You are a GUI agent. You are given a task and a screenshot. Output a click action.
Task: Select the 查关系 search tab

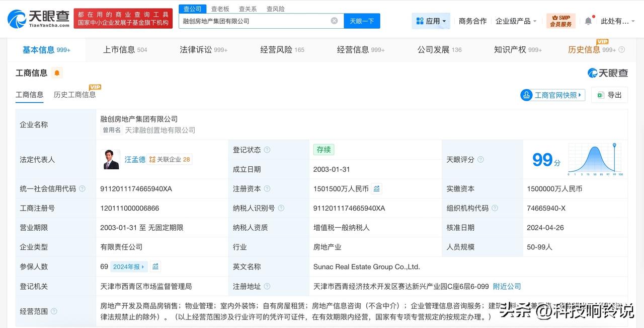[248, 9]
